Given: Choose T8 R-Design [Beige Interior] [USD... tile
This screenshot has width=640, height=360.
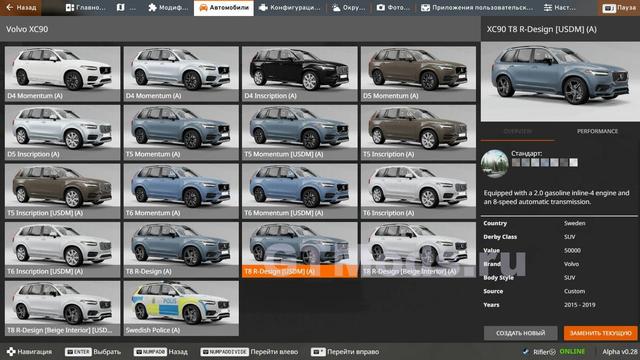Looking at the screenshot, I should [x=62, y=308].
